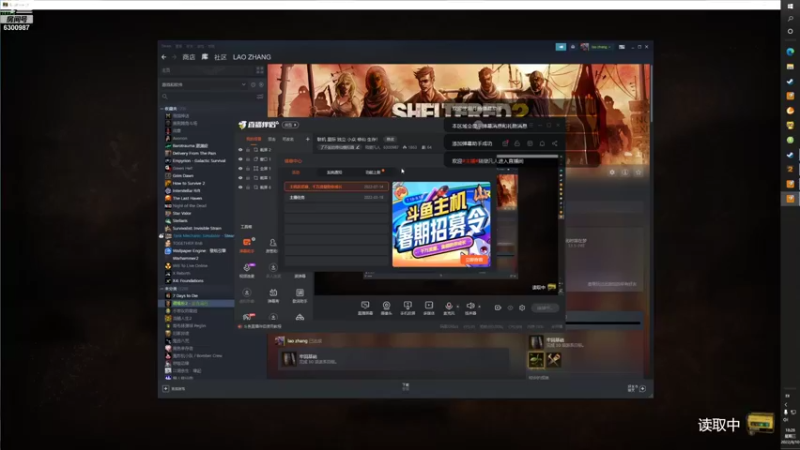Image resolution: width=800 pixels, height=450 pixels.
Task: Open the speaker volume dropdown arrow
Action: (479, 307)
